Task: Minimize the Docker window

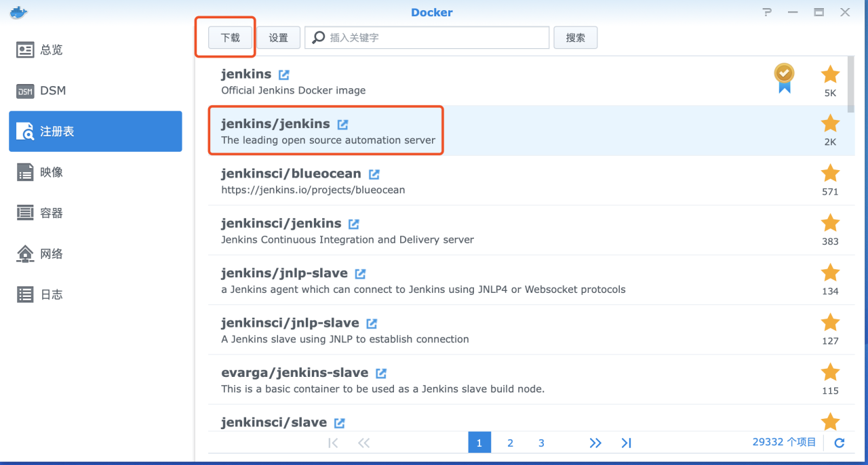Action: pyautogui.click(x=793, y=12)
